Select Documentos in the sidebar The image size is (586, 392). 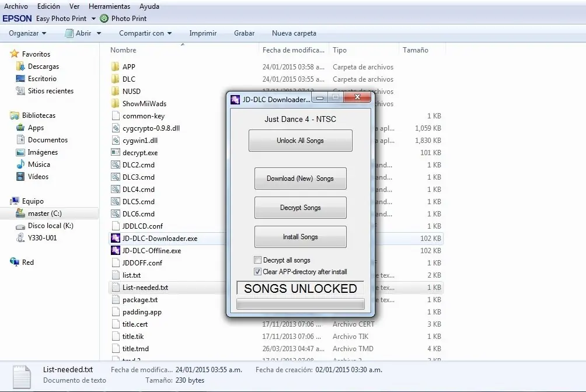click(x=48, y=140)
